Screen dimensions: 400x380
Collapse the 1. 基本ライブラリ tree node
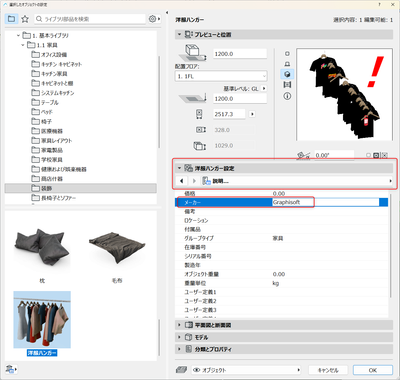click(x=19, y=35)
